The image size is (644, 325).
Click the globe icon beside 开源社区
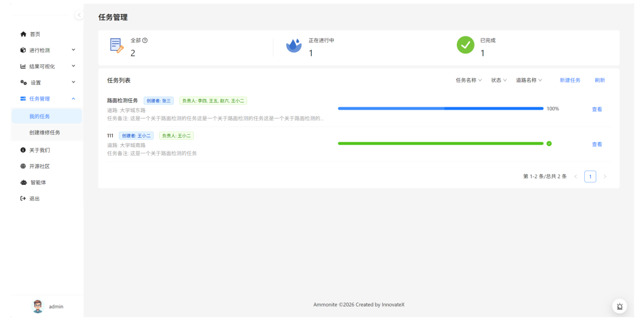[23, 166]
